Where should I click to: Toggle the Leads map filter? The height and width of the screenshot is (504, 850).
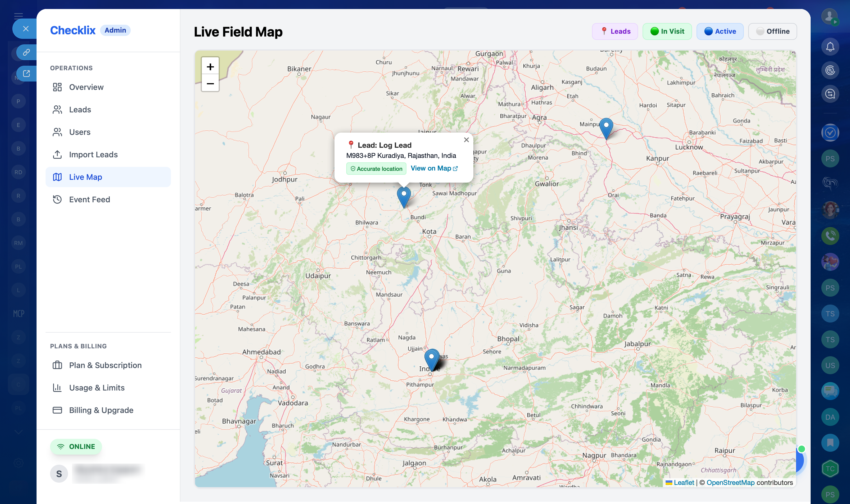click(615, 31)
